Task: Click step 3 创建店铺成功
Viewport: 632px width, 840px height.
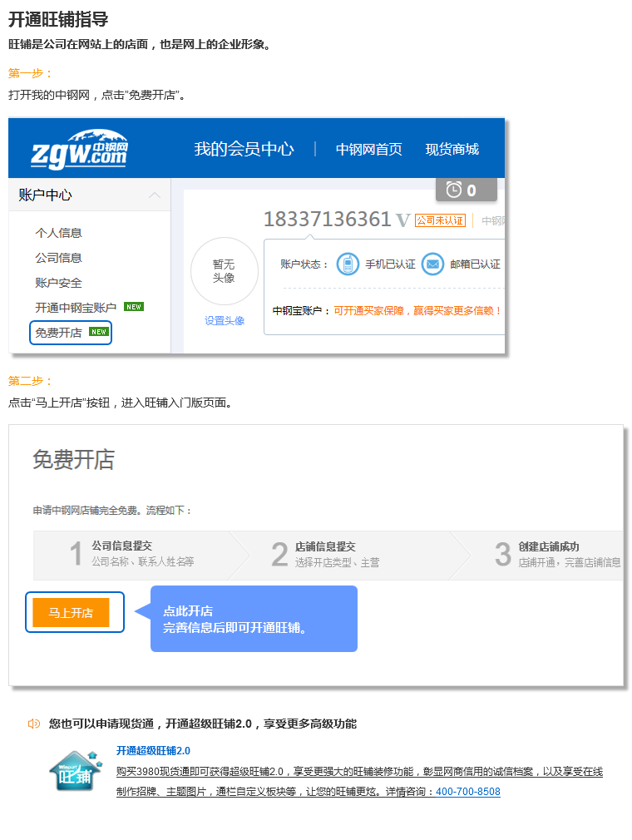Action: pos(557,554)
